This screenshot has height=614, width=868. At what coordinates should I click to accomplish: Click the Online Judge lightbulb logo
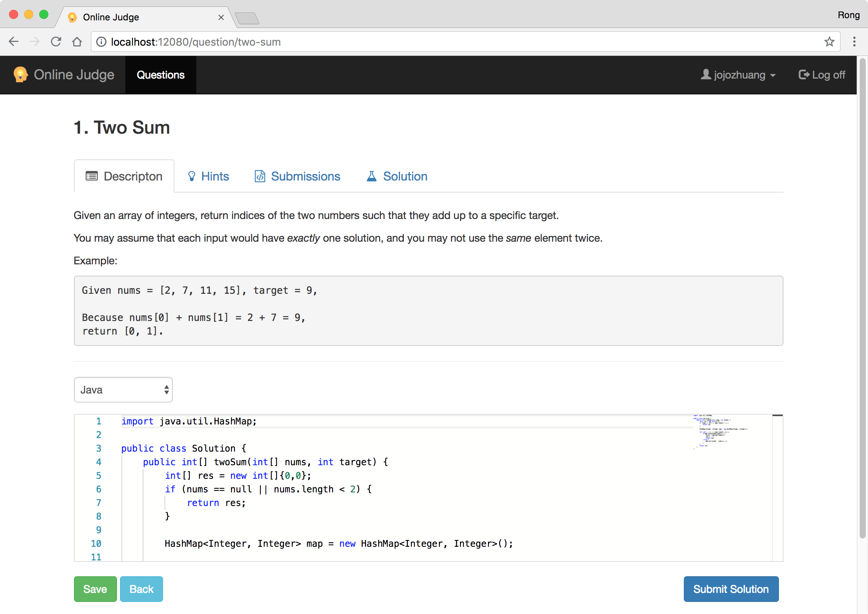20,74
